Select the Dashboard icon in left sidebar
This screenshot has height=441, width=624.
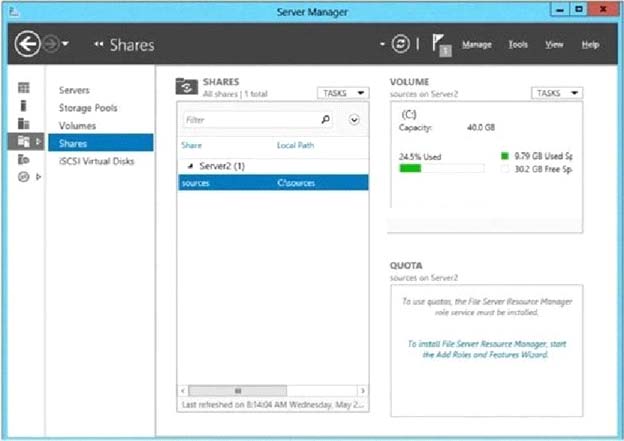(24, 89)
